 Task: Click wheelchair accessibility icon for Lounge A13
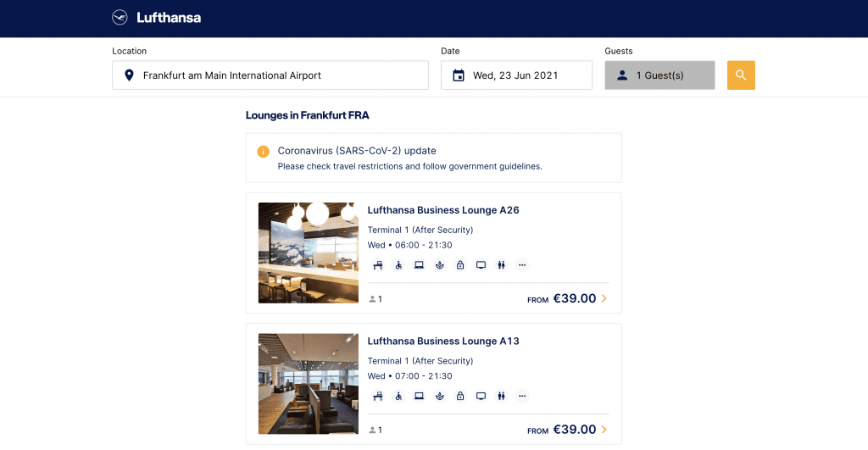pos(398,397)
